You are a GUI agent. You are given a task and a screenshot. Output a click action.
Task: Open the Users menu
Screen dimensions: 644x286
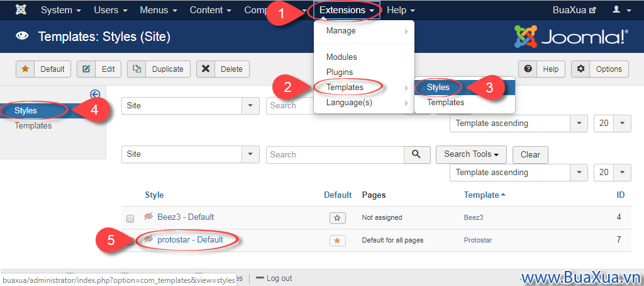[x=111, y=10]
